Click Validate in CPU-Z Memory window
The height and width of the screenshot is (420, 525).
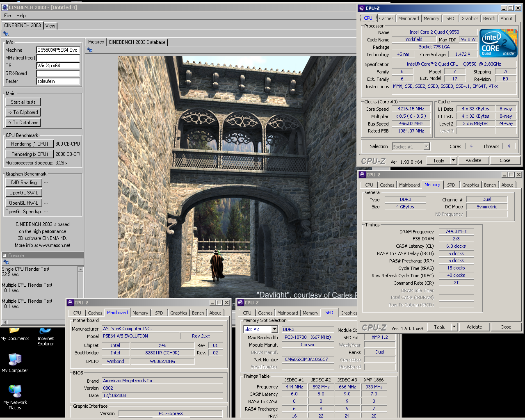tap(474, 327)
